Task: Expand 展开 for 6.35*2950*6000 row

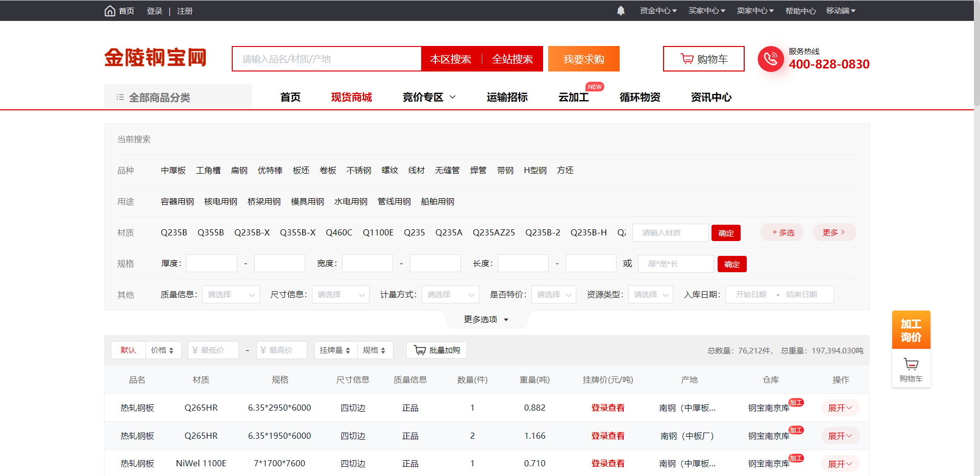Action: [840, 408]
